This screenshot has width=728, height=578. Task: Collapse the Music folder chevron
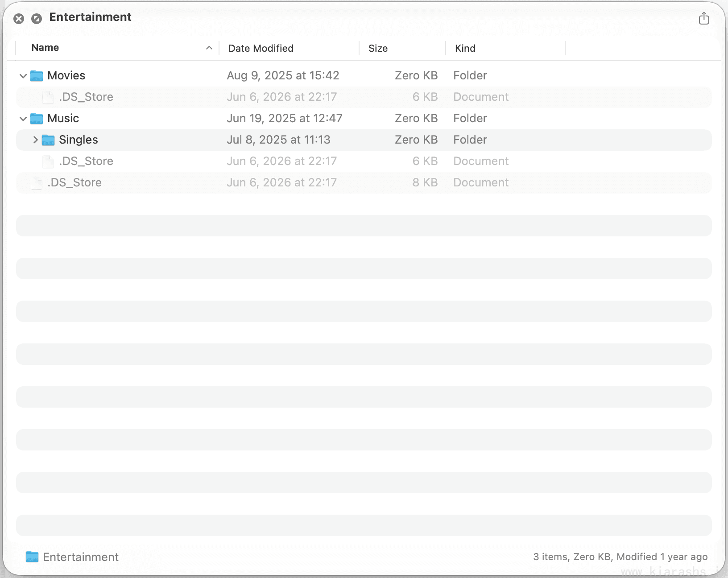pos(23,119)
